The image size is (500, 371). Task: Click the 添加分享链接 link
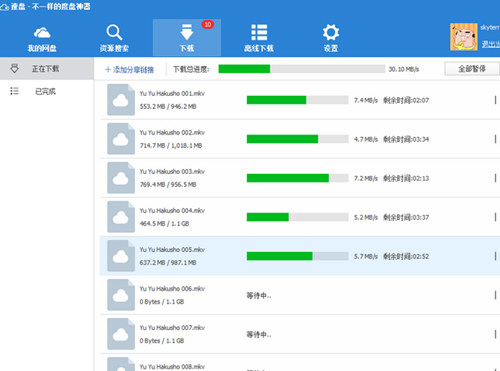pyautogui.click(x=129, y=69)
